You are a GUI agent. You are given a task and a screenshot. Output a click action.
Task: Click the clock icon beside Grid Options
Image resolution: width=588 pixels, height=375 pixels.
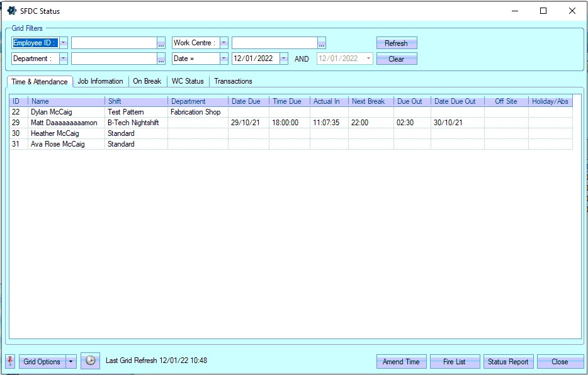(90, 361)
